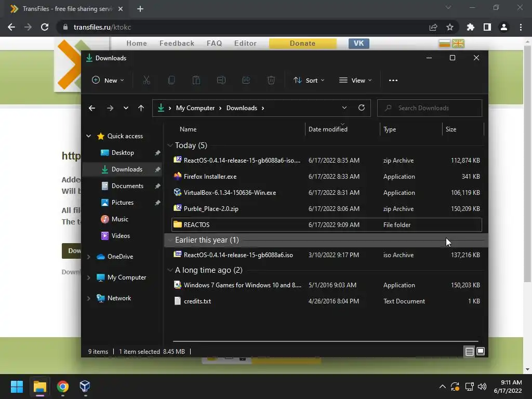Open recent locations dropdown arrow
532x399 pixels.
pos(126,108)
